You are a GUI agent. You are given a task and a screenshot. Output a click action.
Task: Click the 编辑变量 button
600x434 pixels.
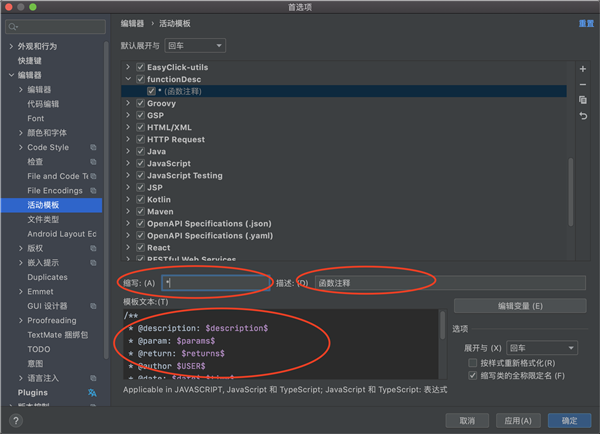coord(519,306)
